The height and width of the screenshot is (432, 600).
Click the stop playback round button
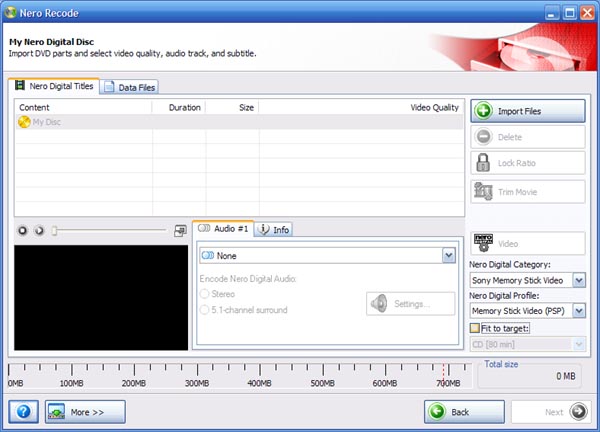pos(23,230)
